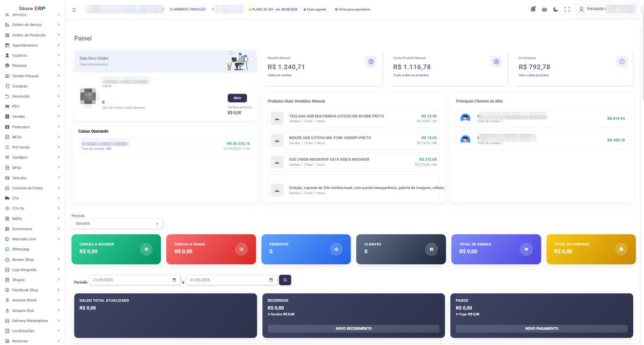This screenshot has width=644, height=345.
Task: Click Controle de Fretes icon
Action: coord(7,188)
